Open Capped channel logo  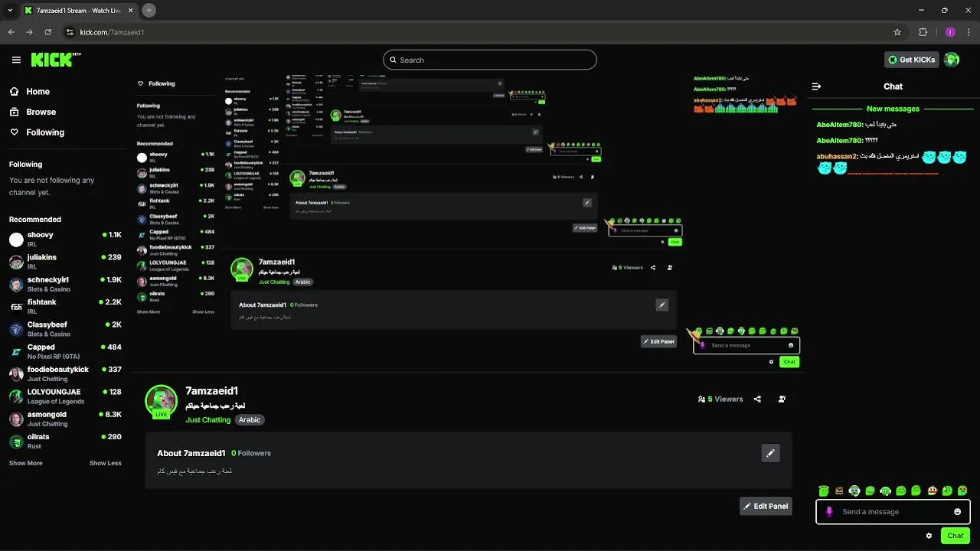tap(16, 351)
